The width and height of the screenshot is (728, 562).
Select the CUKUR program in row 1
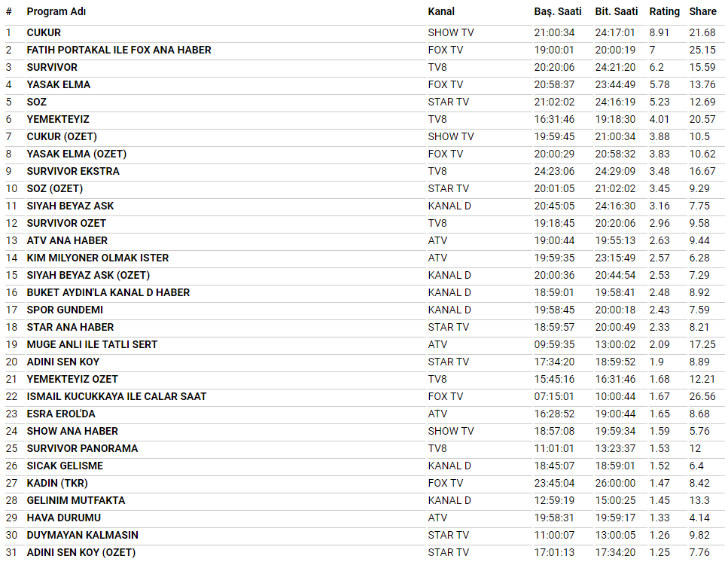click(x=44, y=32)
